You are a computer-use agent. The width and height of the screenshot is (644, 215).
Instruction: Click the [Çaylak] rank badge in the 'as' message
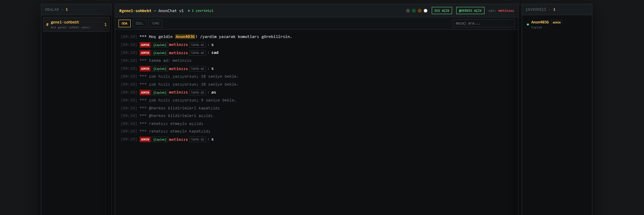click(x=160, y=92)
